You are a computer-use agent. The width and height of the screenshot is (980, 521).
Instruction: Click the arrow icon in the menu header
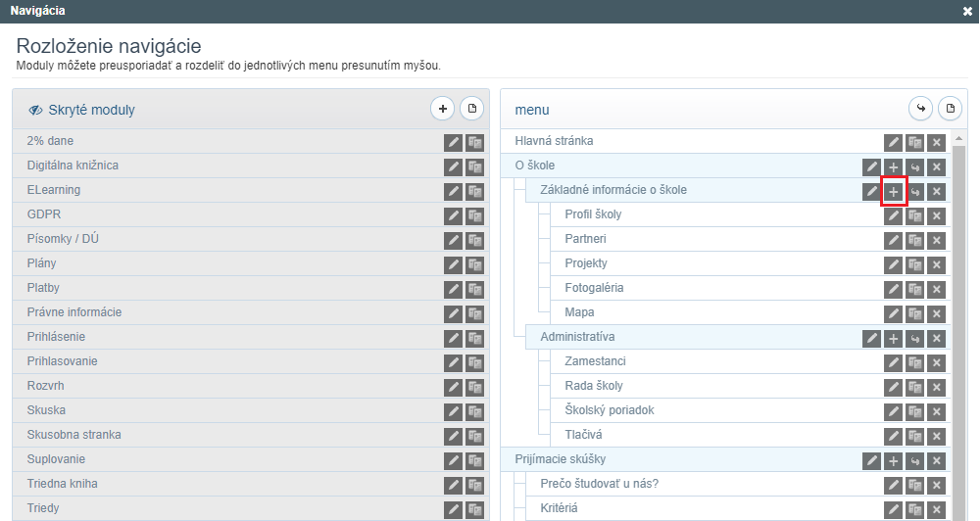tap(920, 109)
